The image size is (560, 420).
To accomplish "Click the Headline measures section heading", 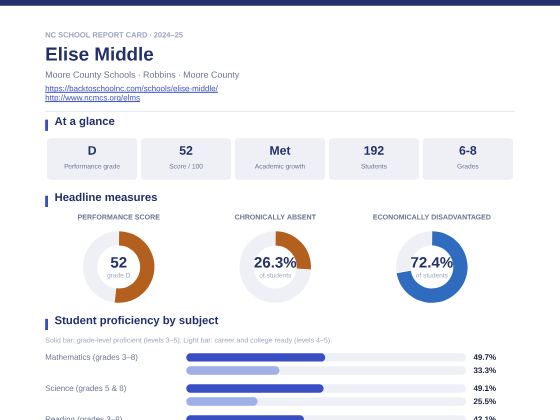I will tap(106, 197).
